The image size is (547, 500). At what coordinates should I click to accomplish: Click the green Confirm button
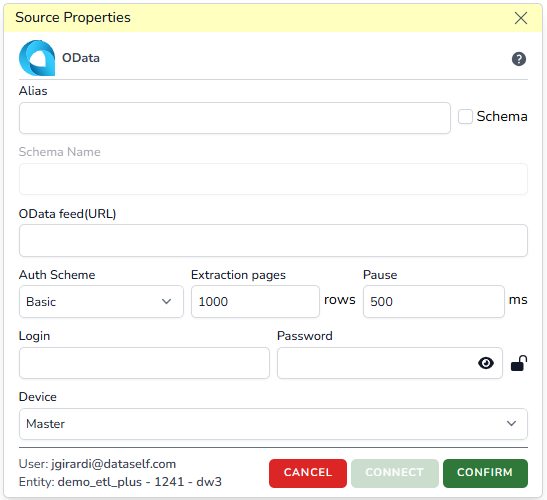[x=485, y=473]
